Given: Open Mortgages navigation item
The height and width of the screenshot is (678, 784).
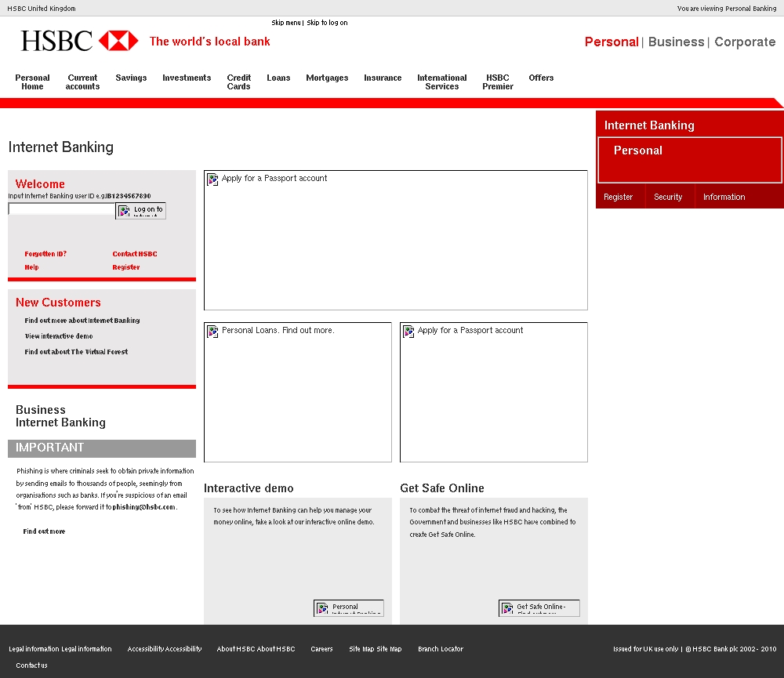Looking at the screenshot, I should click(327, 78).
